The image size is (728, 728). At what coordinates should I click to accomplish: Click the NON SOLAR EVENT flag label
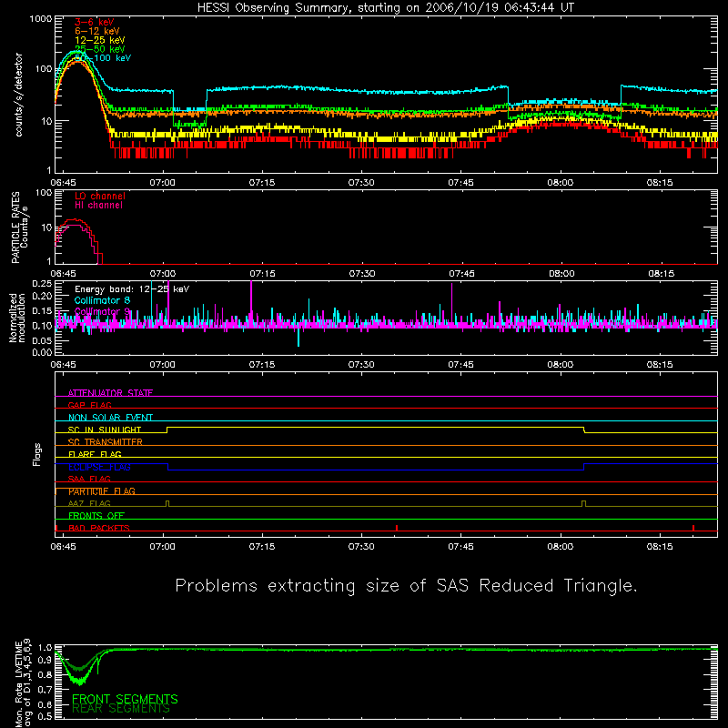110,418
